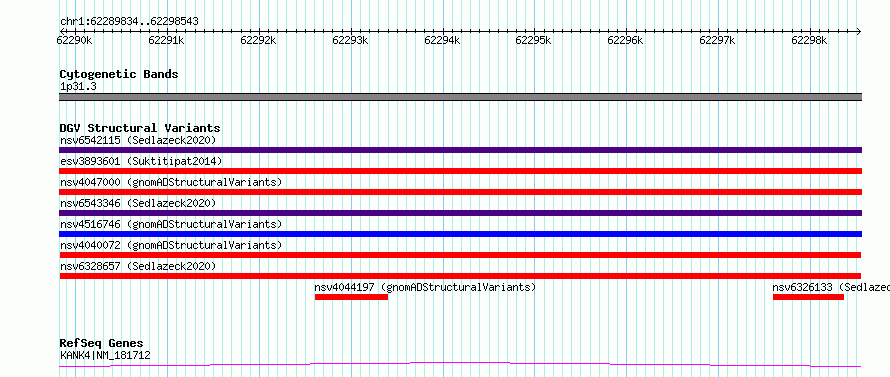Click the purple bar under nsv6543346

[x=460, y=213]
